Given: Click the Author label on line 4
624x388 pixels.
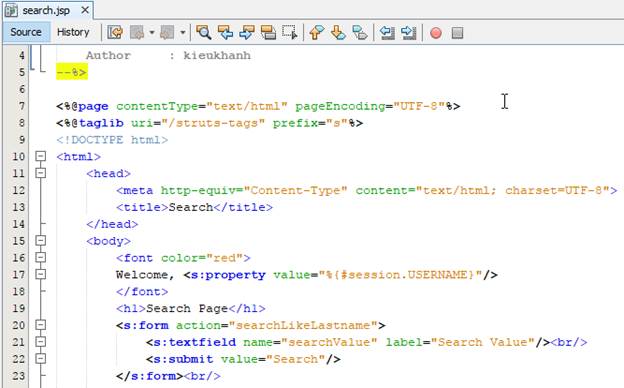Looking at the screenshot, I should tap(108, 55).
